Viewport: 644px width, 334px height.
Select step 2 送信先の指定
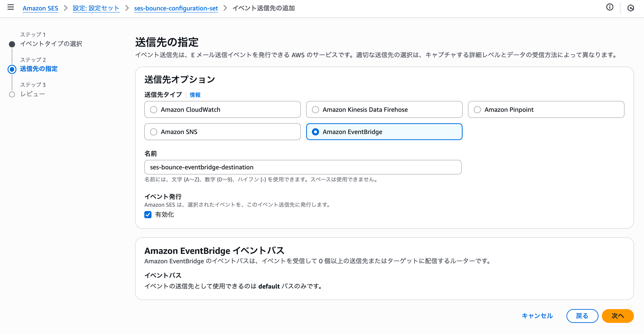point(39,69)
